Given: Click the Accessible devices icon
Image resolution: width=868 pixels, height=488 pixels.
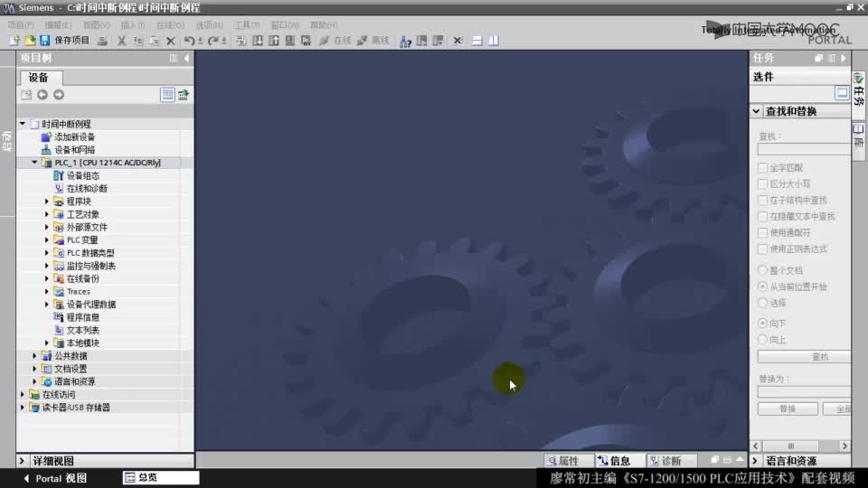Looking at the screenshot, I should coord(406,41).
